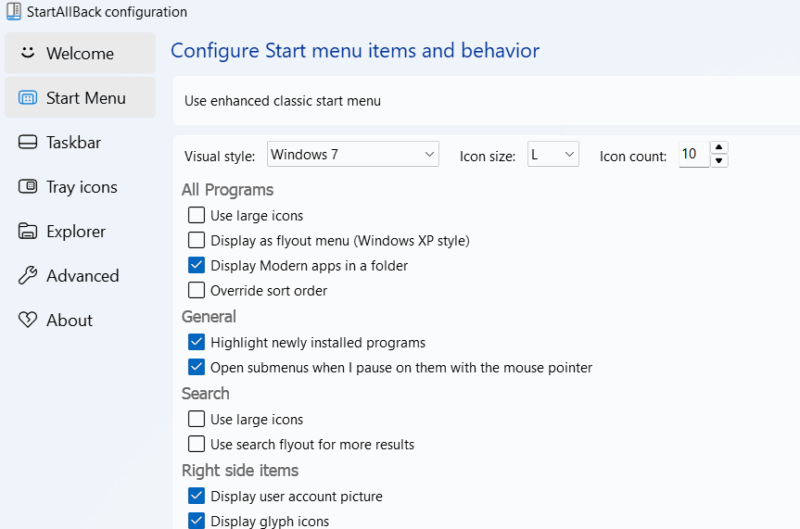Increase the Icon count value
Screen dimensions: 800x529
click(719, 148)
